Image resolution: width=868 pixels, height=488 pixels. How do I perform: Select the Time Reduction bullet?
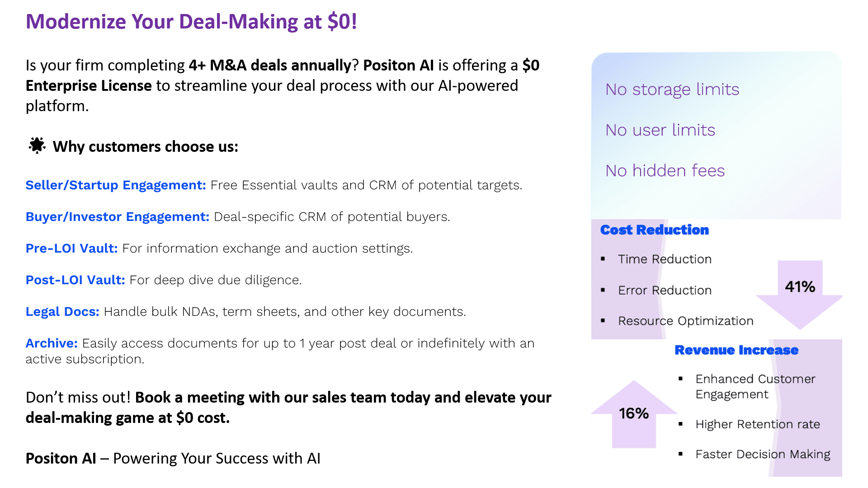pyautogui.click(x=665, y=259)
